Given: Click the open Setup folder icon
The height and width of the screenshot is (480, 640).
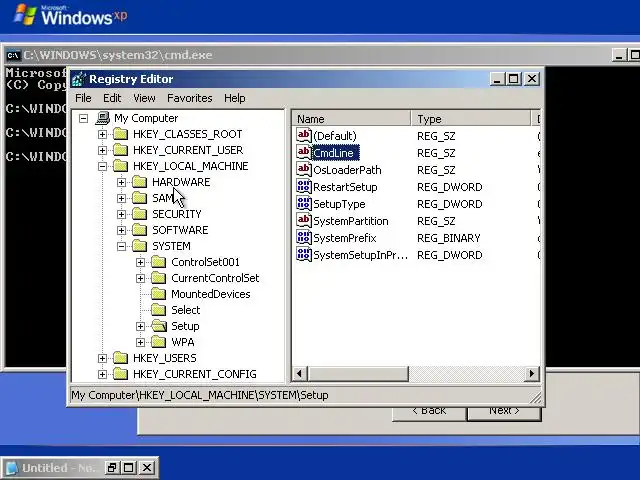Looking at the screenshot, I should (x=159, y=326).
